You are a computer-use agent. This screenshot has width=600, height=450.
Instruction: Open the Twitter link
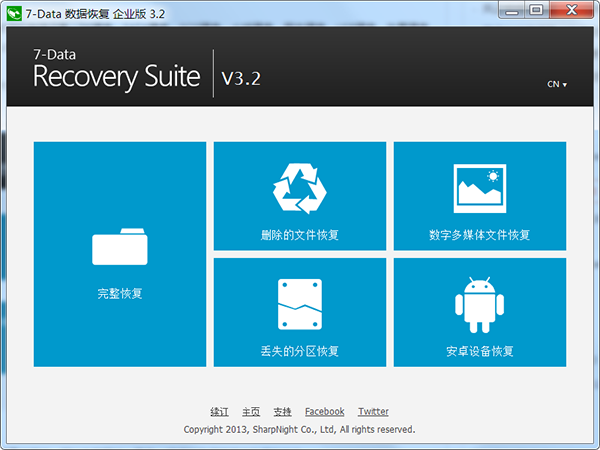click(x=373, y=412)
